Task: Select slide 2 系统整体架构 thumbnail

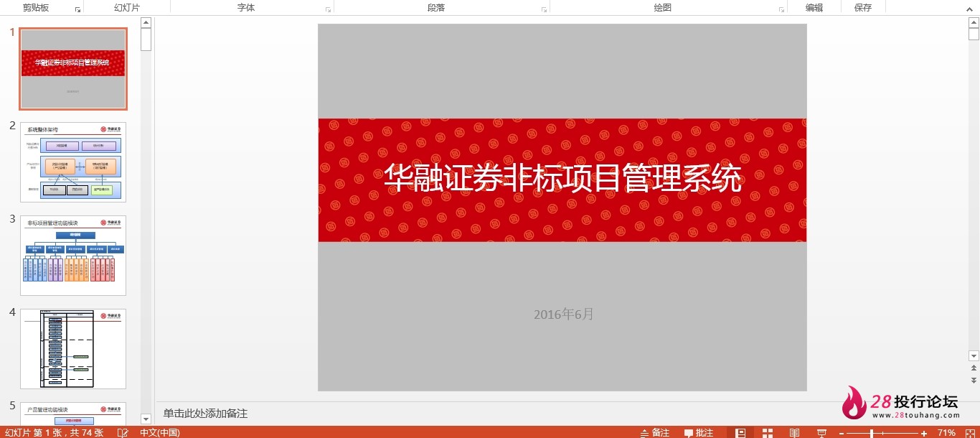Action: (x=73, y=162)
